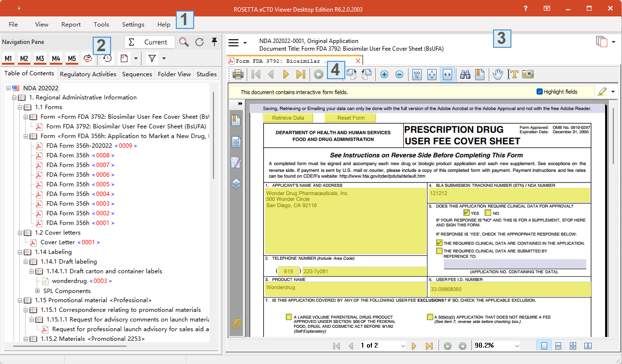The height and width of the screenshot is (364, 622).
Task: Click the bookmark document icon in navigation toolbar
Action: point(124,58)
